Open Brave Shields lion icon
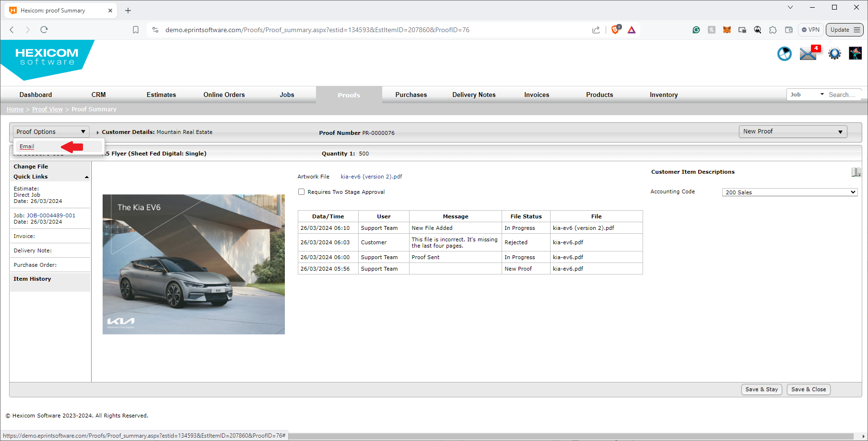 click(x=616, y=29)
